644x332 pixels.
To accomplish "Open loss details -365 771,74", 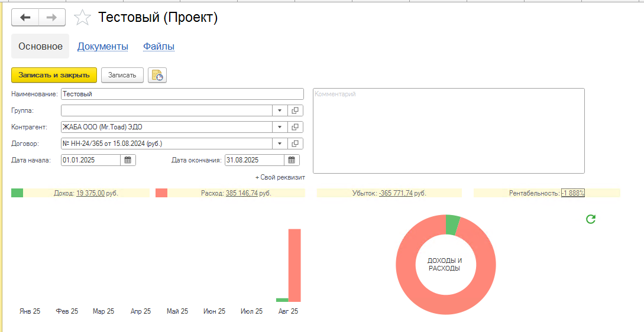I will [396, 193].
